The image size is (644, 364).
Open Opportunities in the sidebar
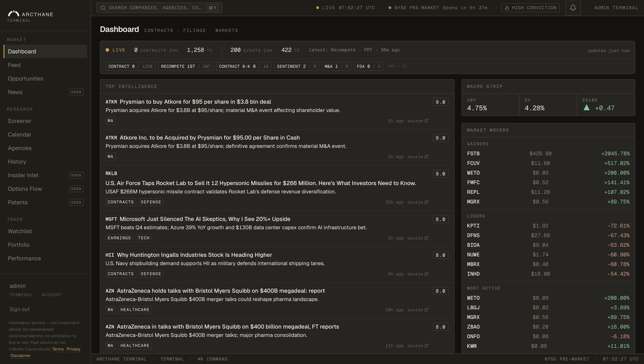click(x=45, y=79)
